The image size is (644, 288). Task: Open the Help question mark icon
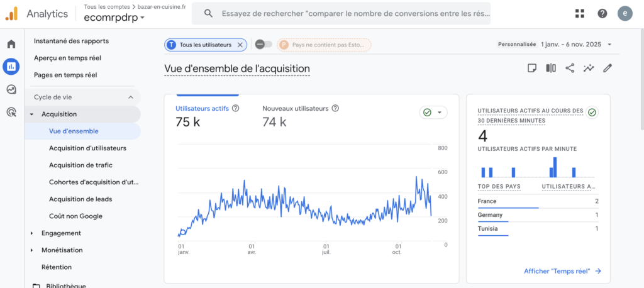pyautogui.click(x=602, y=14)
